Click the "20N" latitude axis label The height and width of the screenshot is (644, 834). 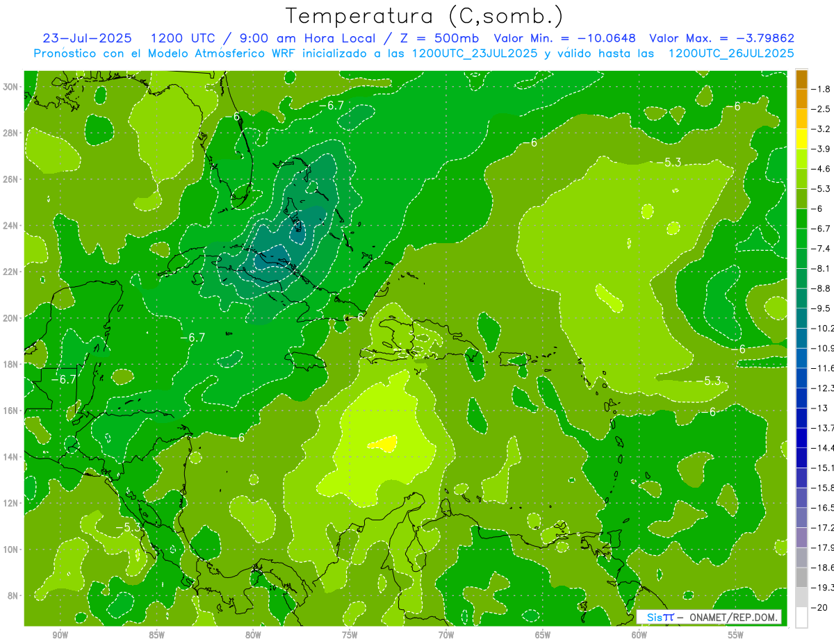[10, 317]
